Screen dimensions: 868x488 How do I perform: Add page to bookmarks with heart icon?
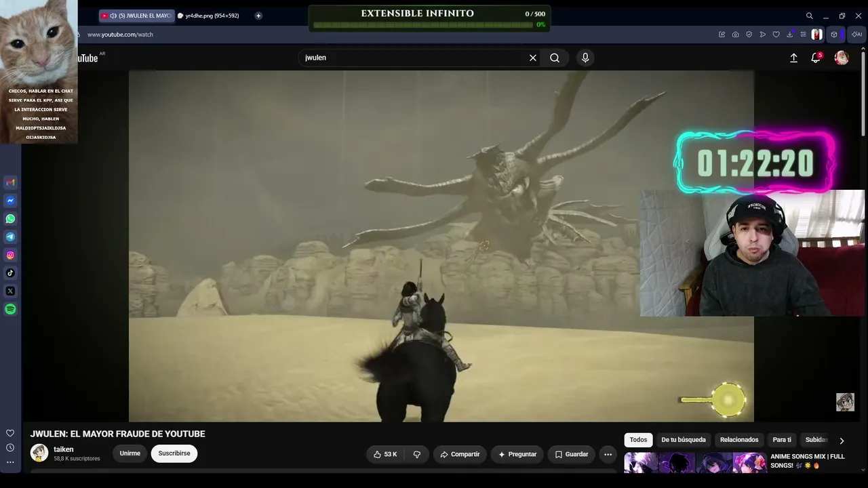point(776,35)
